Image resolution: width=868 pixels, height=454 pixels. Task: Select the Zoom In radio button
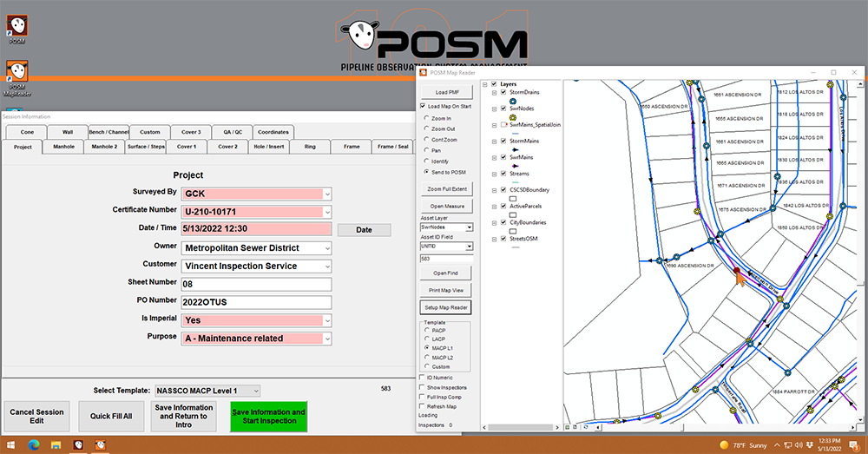pos(426,118)
